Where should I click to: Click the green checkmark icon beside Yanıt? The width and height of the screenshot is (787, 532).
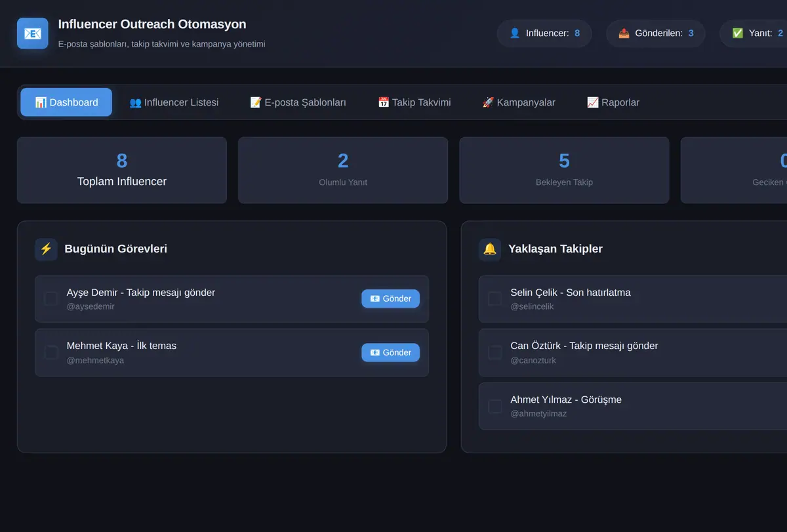click(738, 33)
